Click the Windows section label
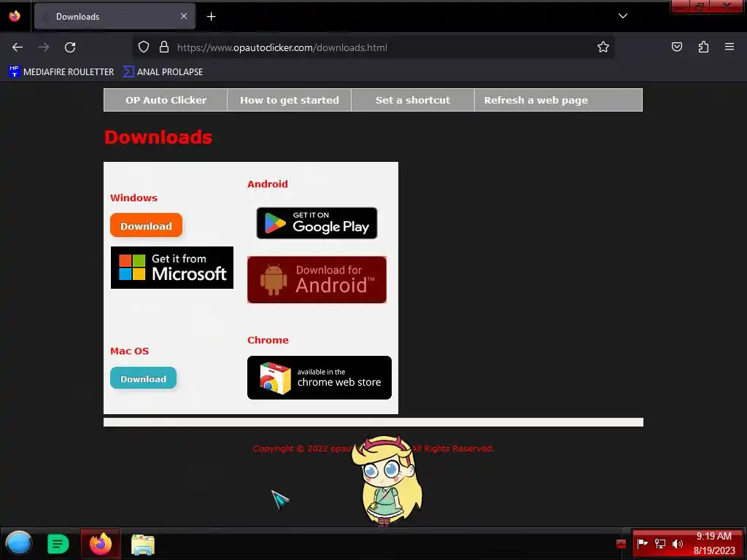 [133, 198]
